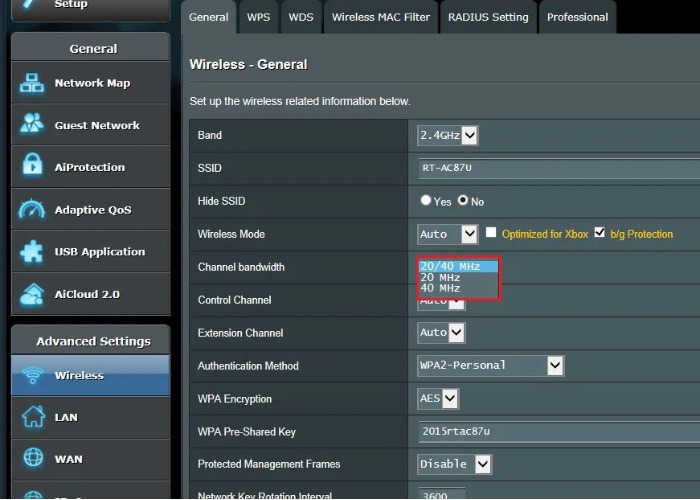Expand the Authentication Method dropdown
This screenshot has width=700, height=500.
coord(491,366)
